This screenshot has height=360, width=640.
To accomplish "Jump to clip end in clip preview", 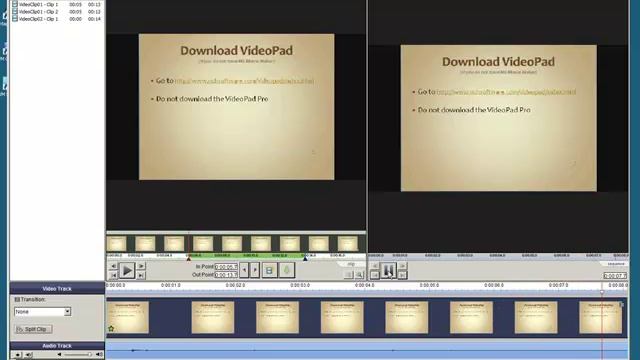I will click(141, 275).
